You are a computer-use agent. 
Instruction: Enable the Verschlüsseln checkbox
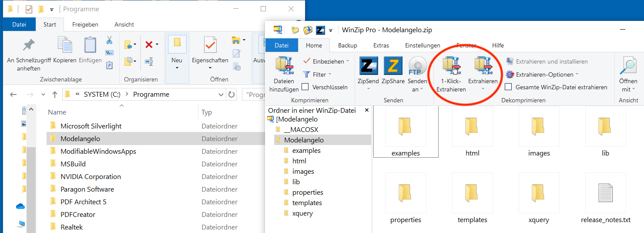305,87
